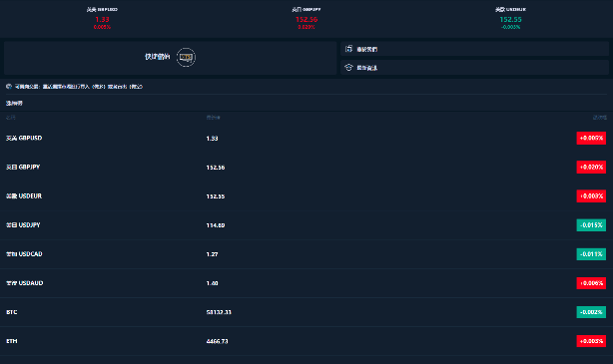Select the USDEUR row name in the table
613x364 pixels.
24,196
